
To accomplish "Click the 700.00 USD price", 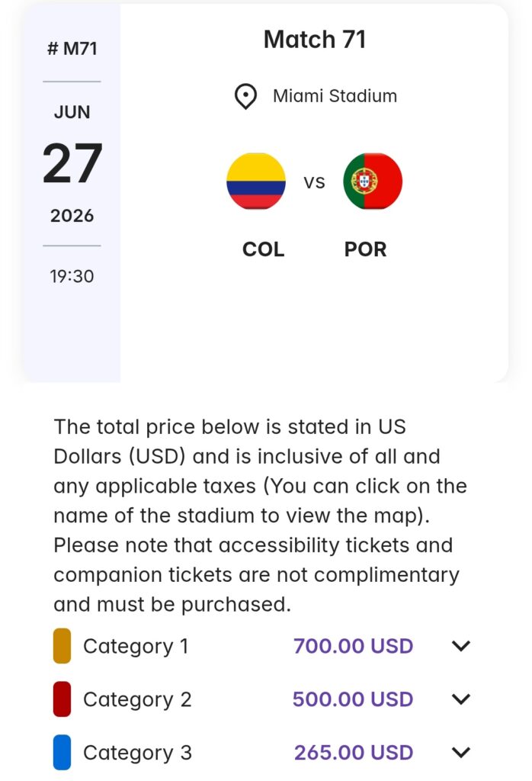I will tap(353, 646).
